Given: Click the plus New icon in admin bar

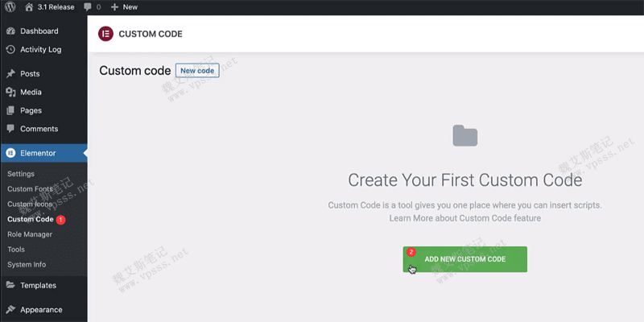Looking at the screenshot, I should 114,7.
